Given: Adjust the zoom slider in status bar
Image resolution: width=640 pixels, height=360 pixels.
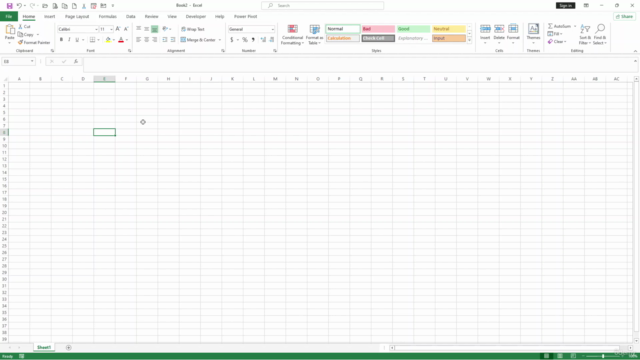Looking at the screenshot, I should pos(603,356).
